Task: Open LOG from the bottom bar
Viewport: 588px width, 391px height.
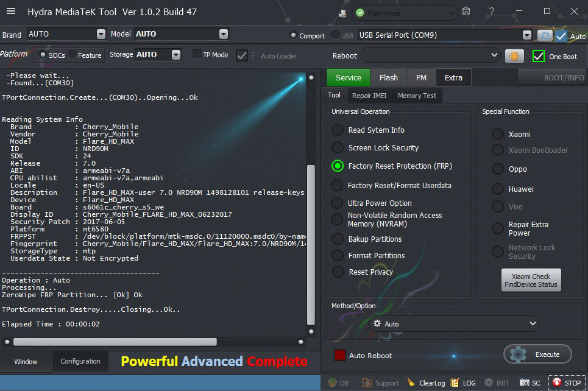Action: [x=462, y=383]
